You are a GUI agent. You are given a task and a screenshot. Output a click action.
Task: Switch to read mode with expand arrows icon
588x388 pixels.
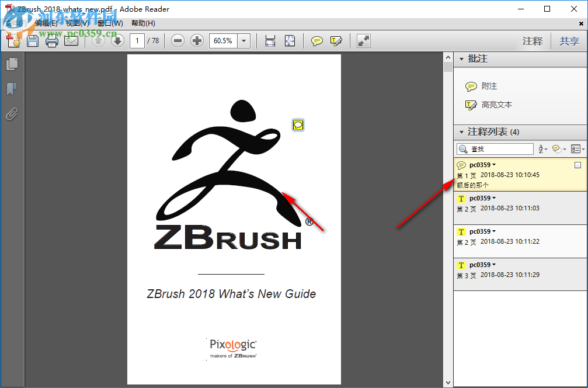(363, 40)
